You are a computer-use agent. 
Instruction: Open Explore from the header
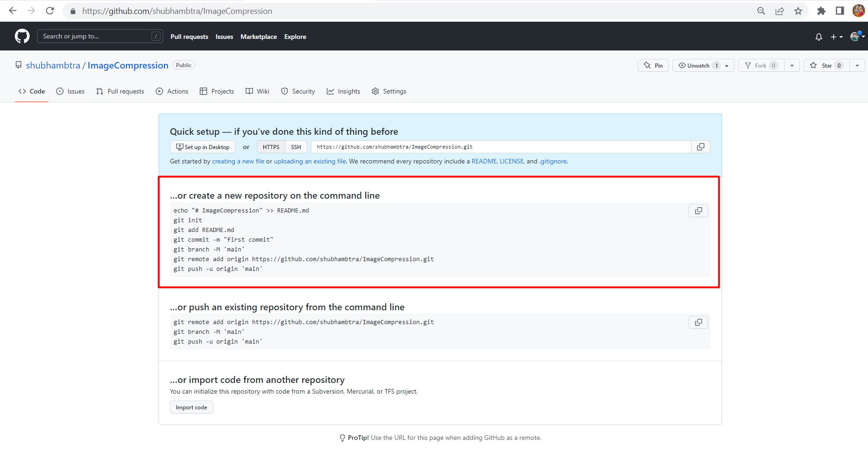[x=295, y=37]
